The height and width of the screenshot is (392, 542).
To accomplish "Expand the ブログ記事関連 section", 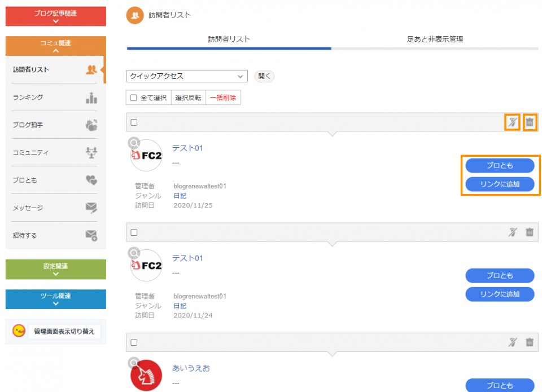I will click(x=55, y=17).
